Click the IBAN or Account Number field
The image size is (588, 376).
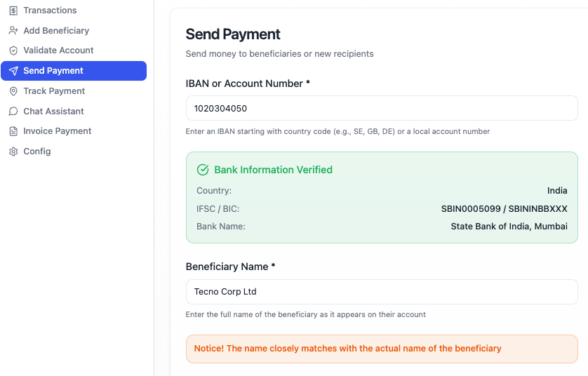382,109
